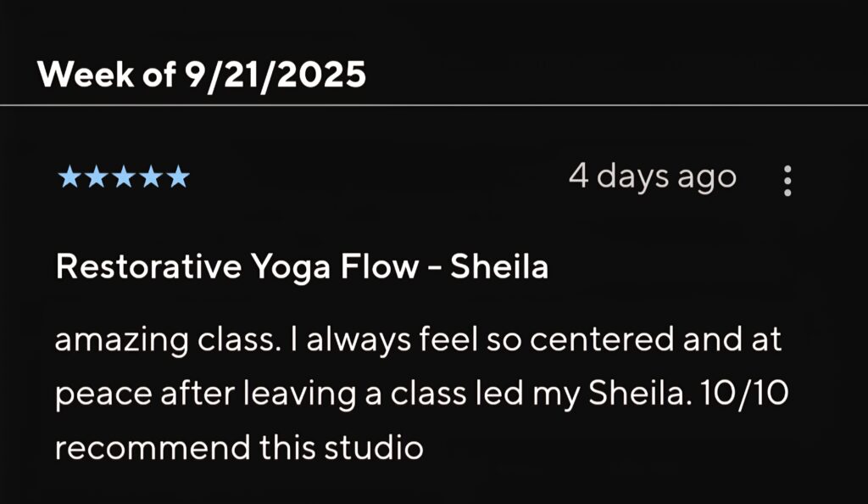The width and height of the screenshot is (868, 504).
Task: Click the first blue rating star
Action: [66, 177]
